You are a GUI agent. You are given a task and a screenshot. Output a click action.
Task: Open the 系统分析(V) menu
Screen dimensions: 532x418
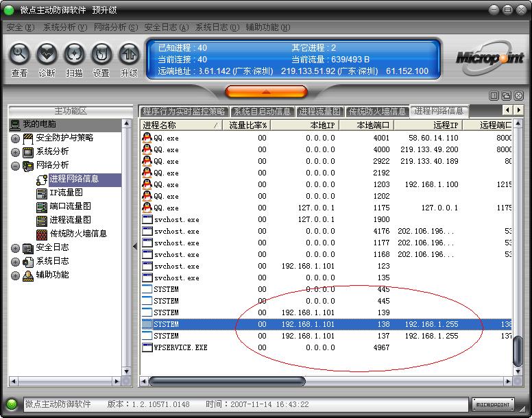coord(65,27)
